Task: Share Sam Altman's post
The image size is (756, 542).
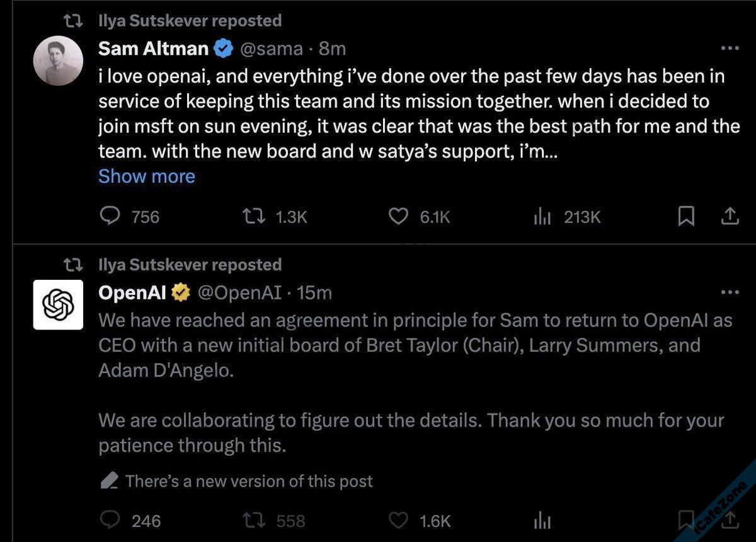Action: pyautogui.click(x=729, y=217)
